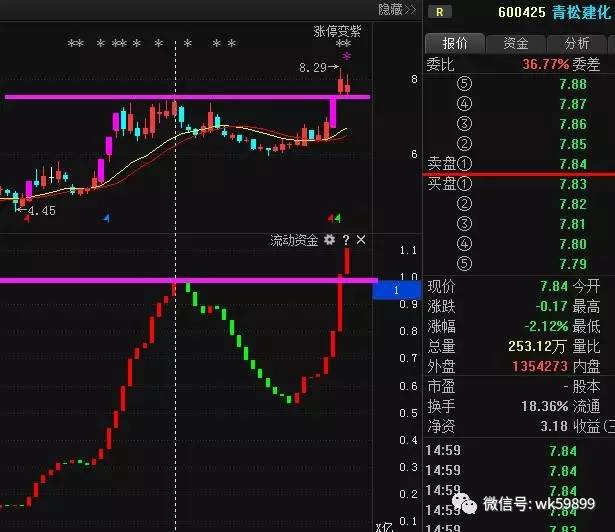Click the 总量 value 253.12万
This screenshot has height=532, width=615.
pyautogui.click(x=537, y=346)
